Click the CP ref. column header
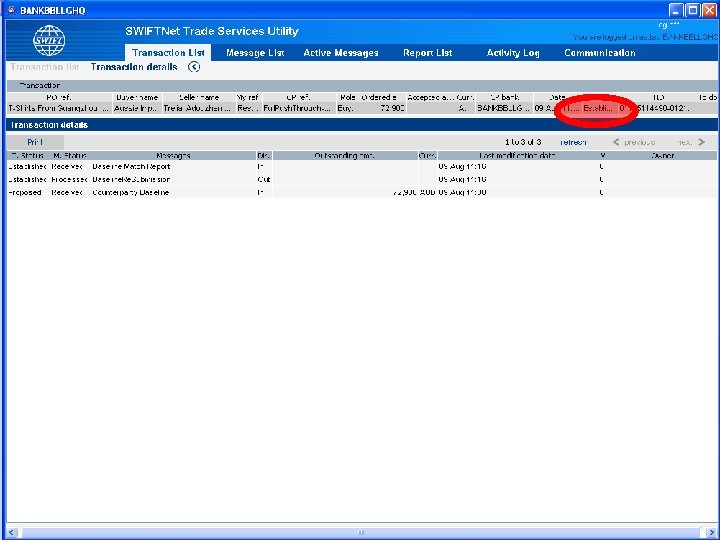The width and height of the screenshot is (720, 540). (298, 97)
